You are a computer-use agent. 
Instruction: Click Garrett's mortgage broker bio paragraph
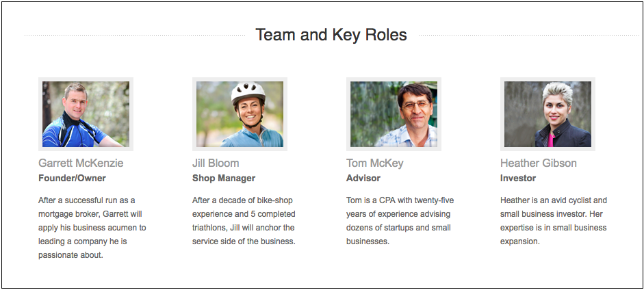pos(92,228)
